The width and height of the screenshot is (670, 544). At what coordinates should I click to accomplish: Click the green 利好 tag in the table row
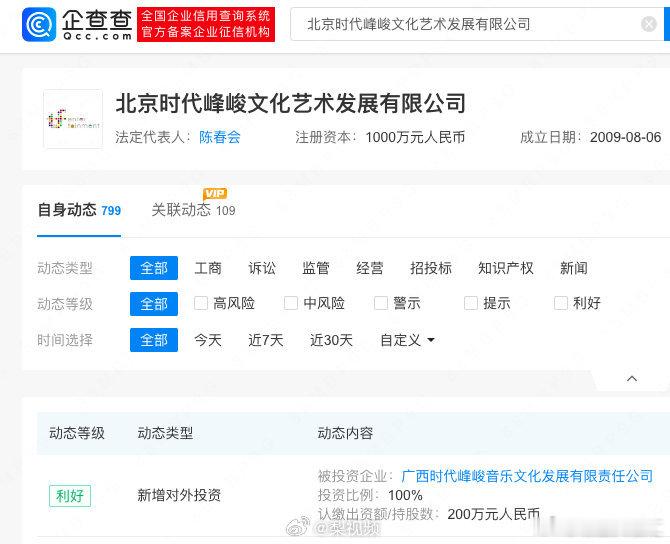point(70,496)
